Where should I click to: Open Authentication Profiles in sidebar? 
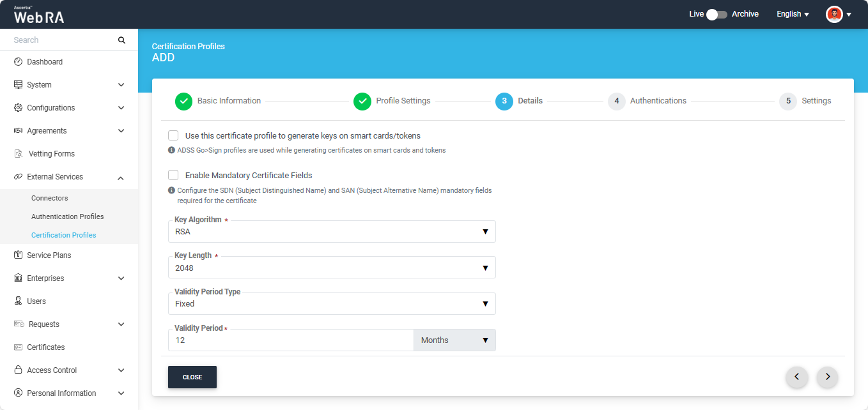(x=67, y=216)
